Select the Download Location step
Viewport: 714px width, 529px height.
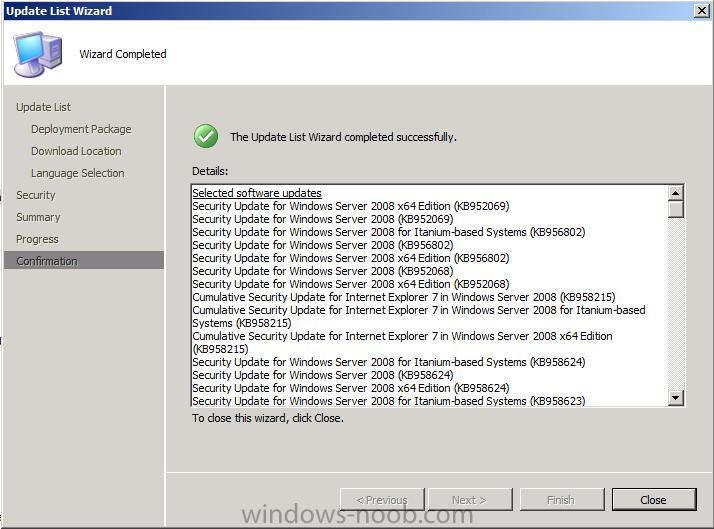pos(76,151)
